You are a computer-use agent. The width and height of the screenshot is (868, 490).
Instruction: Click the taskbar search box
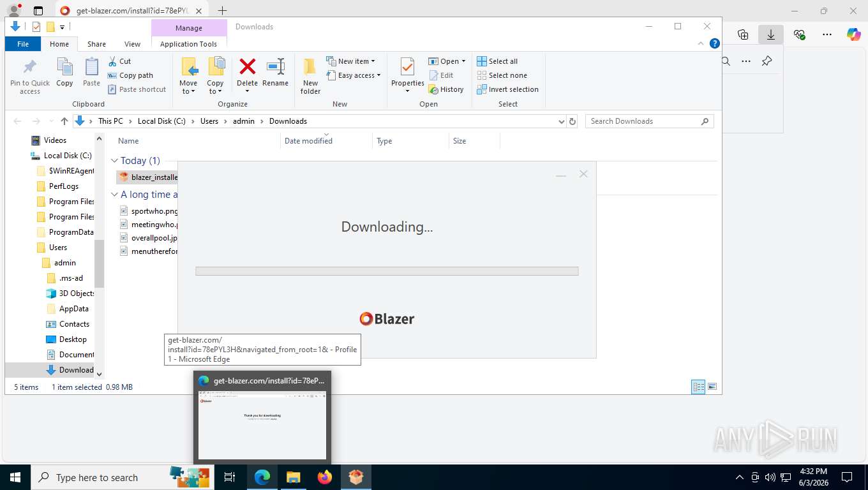tap(121, 477)
